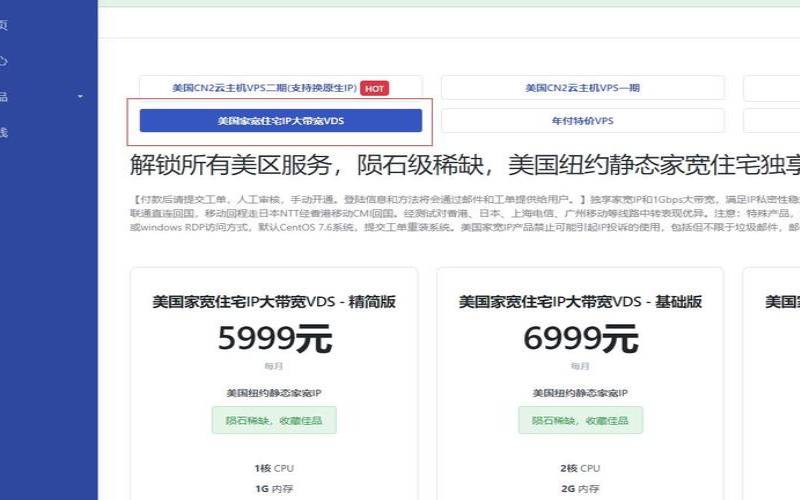Click 美国纽约静态家宽IP in 基础版 card
This screenshot has width=800, height=500.
[580, 393]
